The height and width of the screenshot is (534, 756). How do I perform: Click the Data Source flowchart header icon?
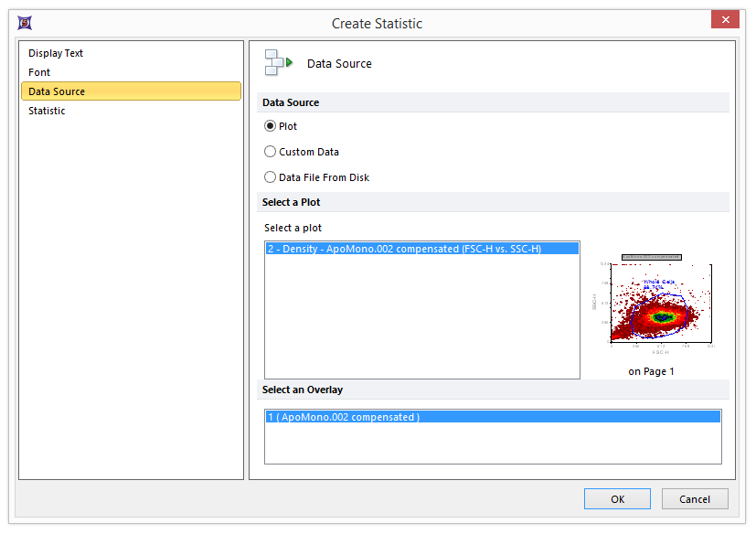click(278, 63)
